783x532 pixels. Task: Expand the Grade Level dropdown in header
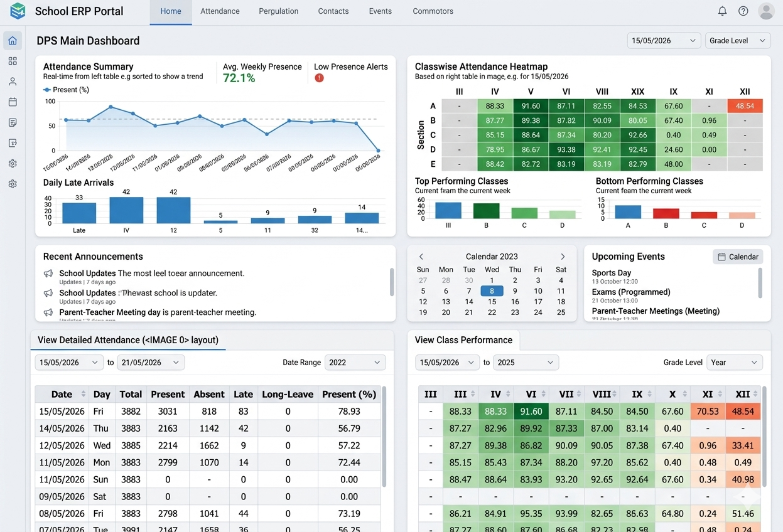pos(738,40)
